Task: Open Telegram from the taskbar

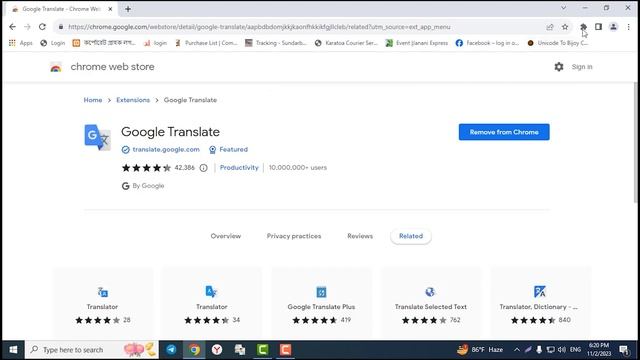Action: pos(171,350)
